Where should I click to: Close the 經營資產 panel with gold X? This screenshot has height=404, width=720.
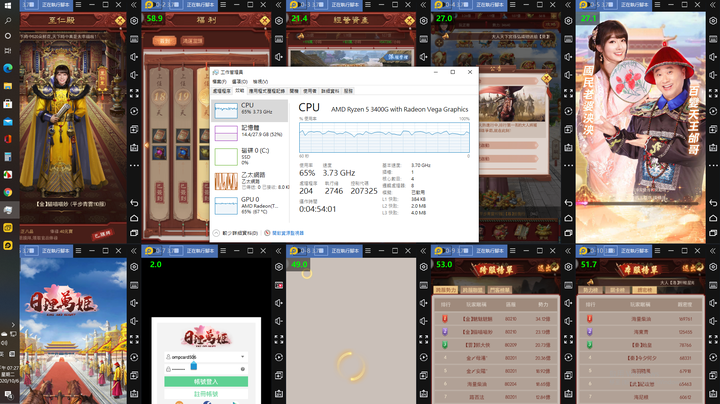tap(409, 20)
